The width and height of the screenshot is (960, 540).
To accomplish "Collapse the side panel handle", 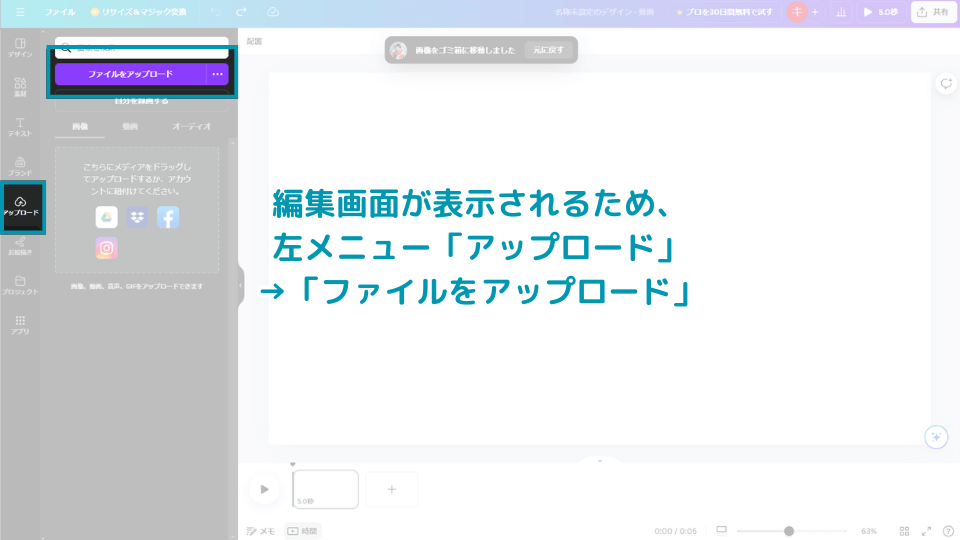I will (241, 285).
